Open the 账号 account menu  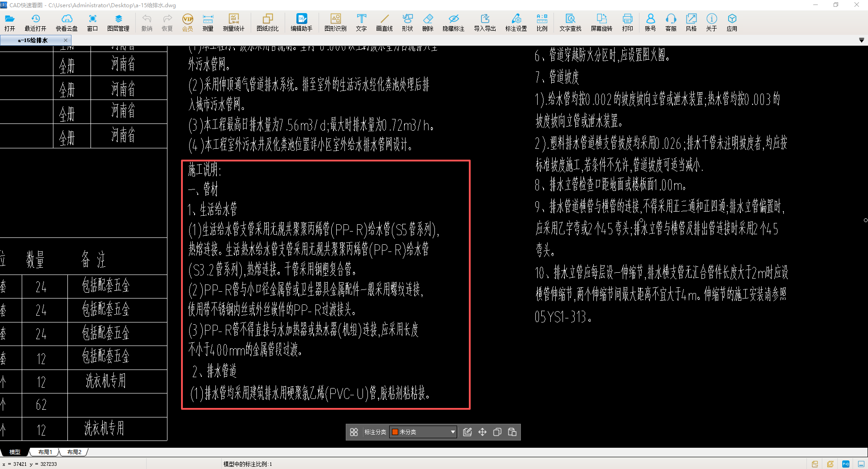click(650, 22)
